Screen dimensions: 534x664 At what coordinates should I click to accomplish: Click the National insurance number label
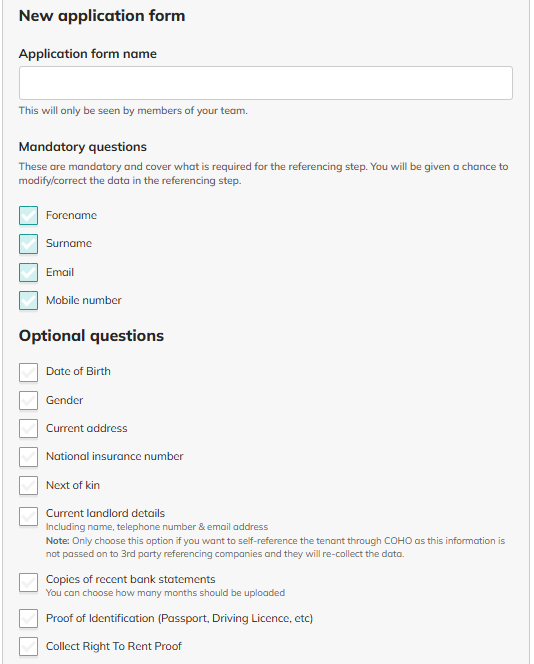point(115,456)
